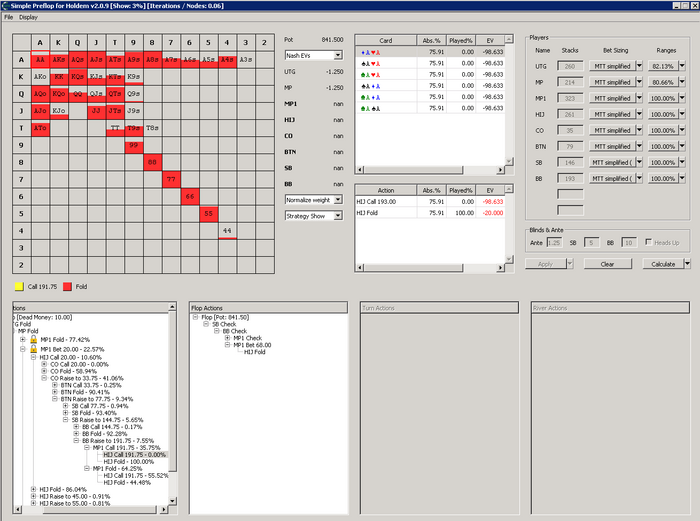
Task: Click the Clear button
Action: pyautogui.click(x=607, y=264)
